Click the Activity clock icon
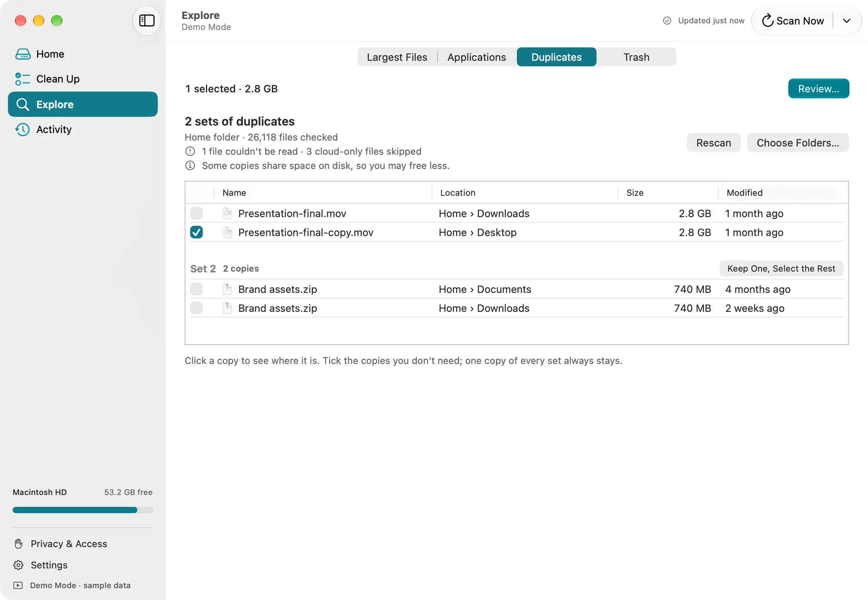868x600 pixels. click(23, 129)
